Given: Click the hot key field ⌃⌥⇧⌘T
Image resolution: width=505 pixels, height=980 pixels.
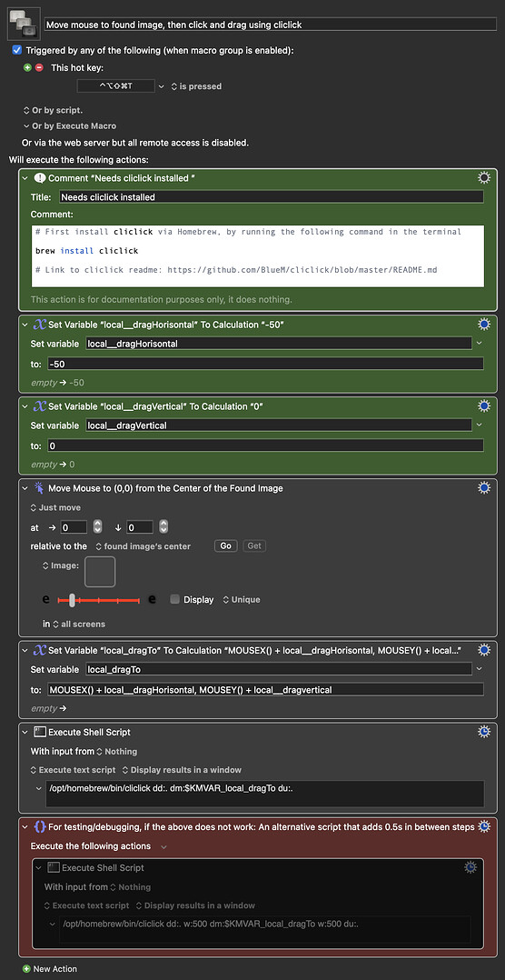Looking at the screenshot, I should click(115, 86).
